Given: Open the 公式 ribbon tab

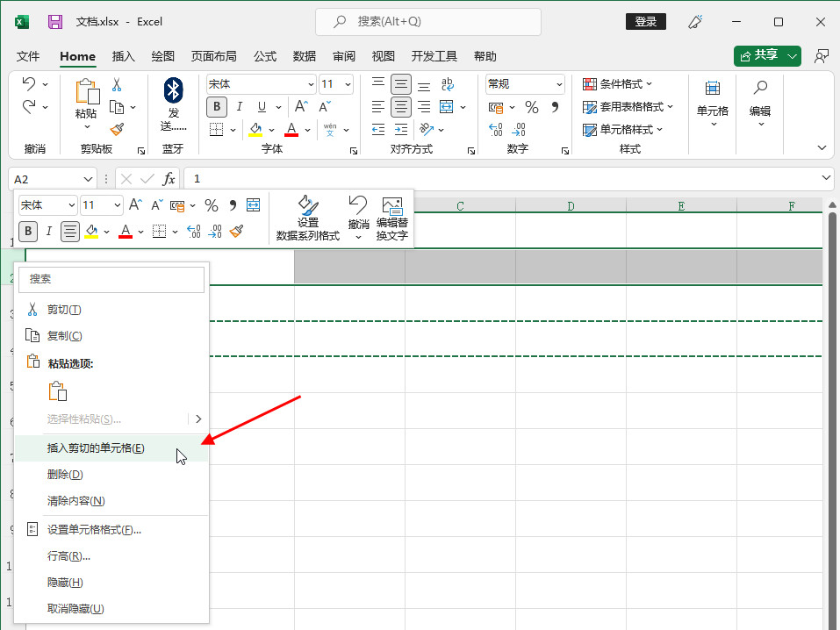Looking at the screenshot, I should point(265,56).
